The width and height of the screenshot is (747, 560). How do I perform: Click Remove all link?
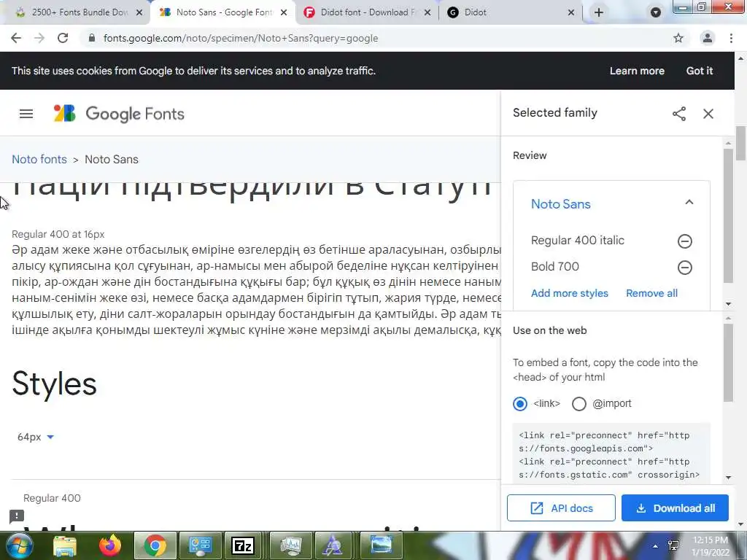[651, 293]
